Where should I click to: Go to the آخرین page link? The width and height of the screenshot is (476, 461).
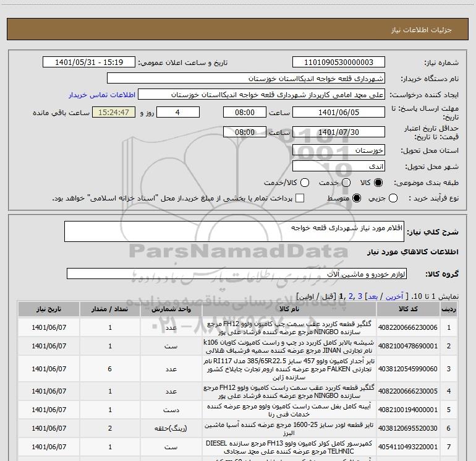[x=394, y=296]
